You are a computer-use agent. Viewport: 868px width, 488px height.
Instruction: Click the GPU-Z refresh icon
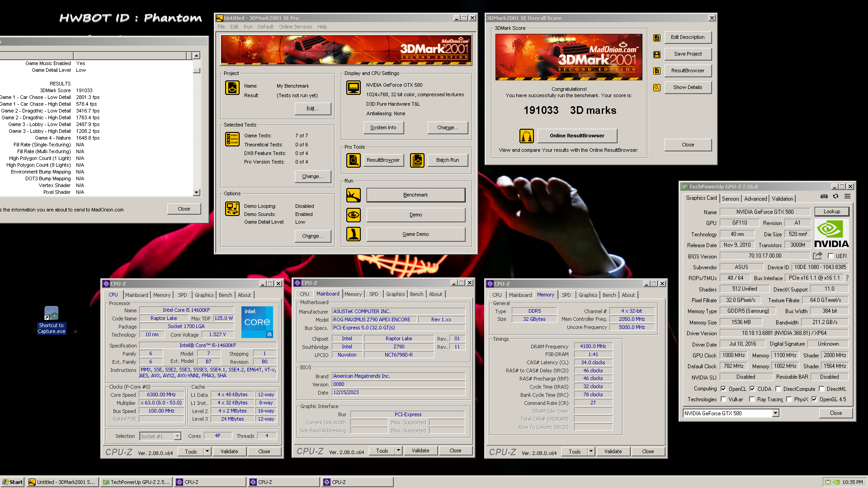[x=835, y=197]
